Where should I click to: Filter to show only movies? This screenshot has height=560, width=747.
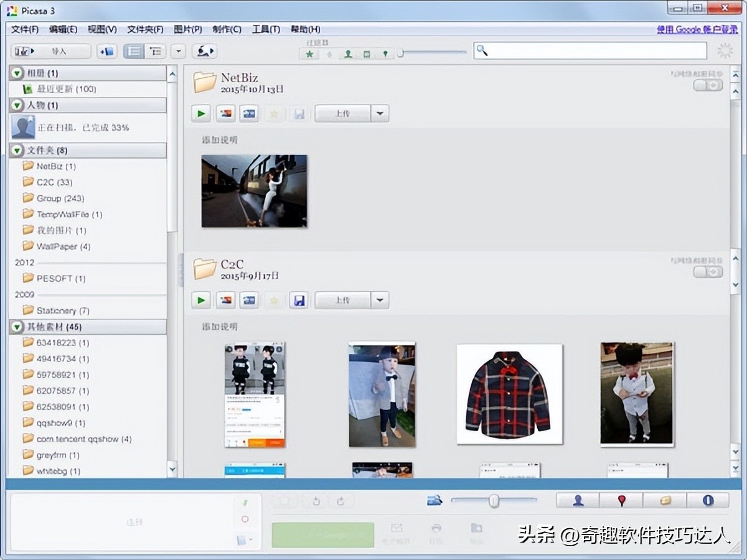367,54
